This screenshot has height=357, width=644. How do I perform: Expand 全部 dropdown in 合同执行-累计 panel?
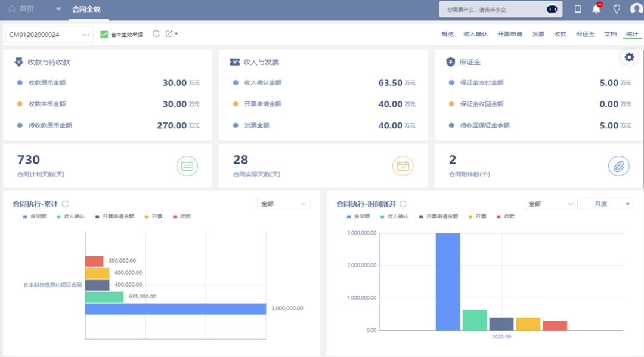click(283, 204)
